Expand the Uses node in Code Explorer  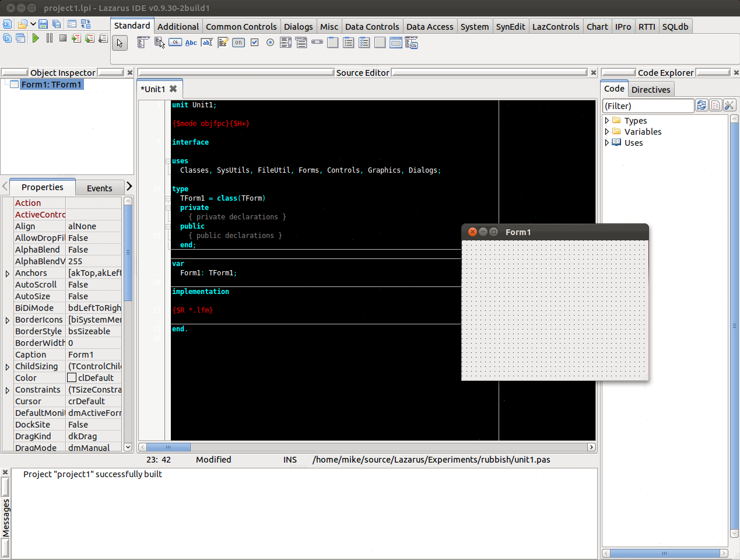point(606,142)
